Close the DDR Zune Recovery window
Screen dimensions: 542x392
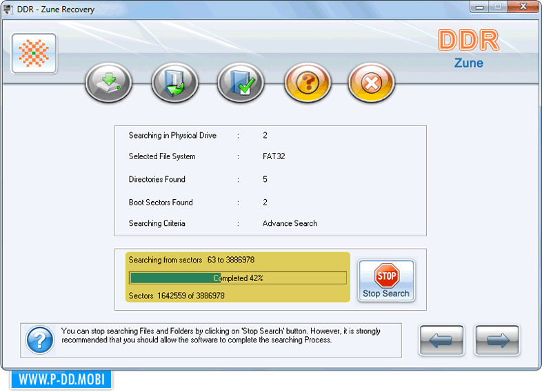point(523,7)
